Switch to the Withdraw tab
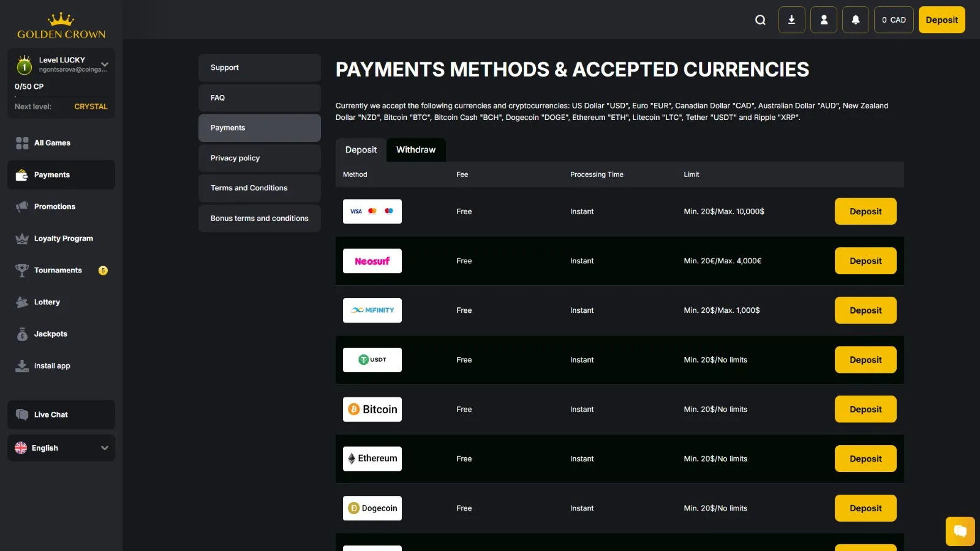This screenshot has height=551, width=980. [x=416, y=150]
